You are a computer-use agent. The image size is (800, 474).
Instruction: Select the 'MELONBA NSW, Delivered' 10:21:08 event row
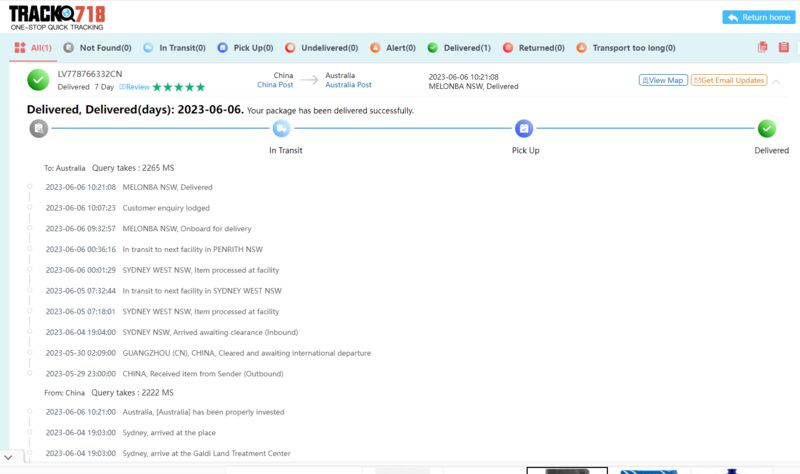(129, 187)
